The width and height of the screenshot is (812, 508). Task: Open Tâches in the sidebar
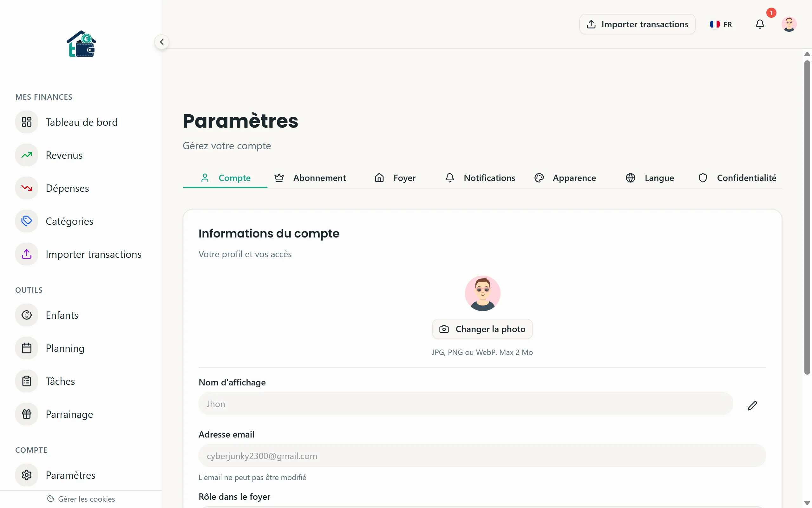81,381
